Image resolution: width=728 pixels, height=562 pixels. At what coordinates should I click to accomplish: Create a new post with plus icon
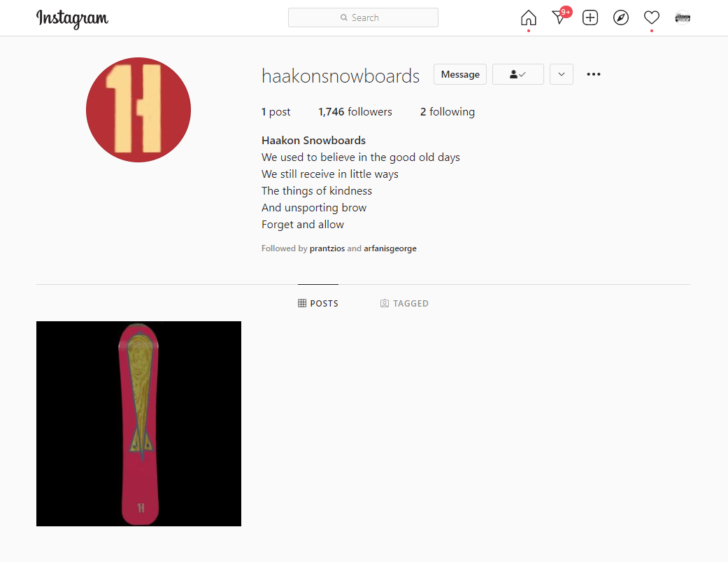coord(590,17)
